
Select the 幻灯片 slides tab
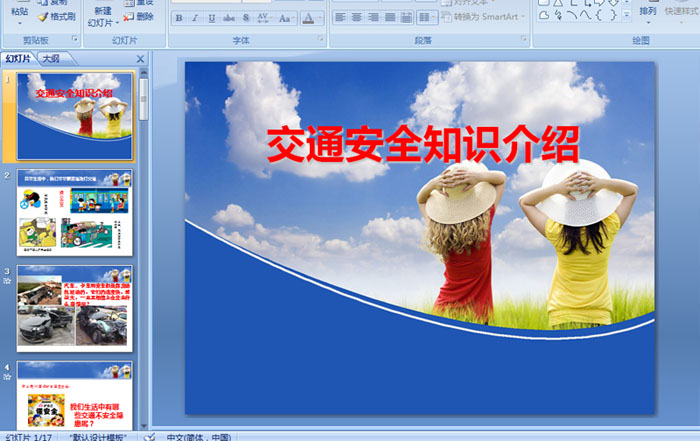coord(18,59)
